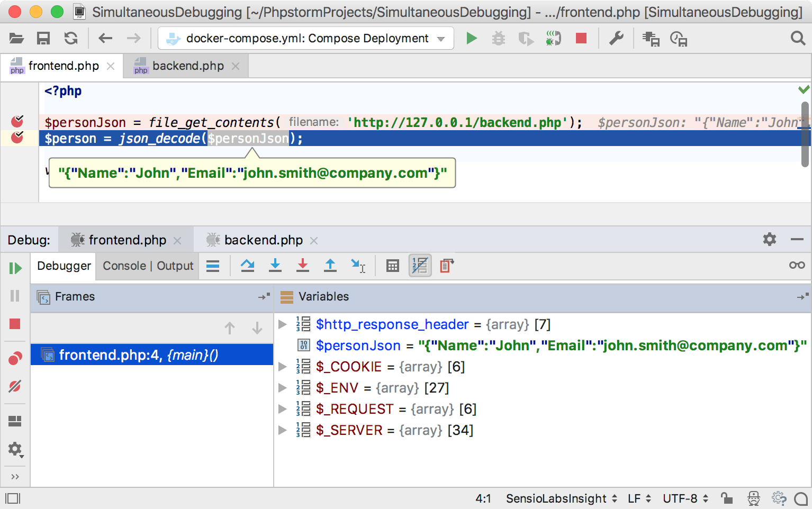
Task: Open SensioLabsInsight in the status bar
Action: pyautogui.click(x=556, y=498)
